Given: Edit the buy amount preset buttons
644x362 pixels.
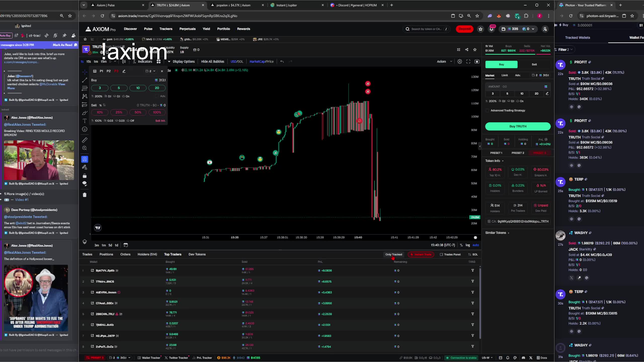Looking at the screenshot, I should [x=547, y=94].
